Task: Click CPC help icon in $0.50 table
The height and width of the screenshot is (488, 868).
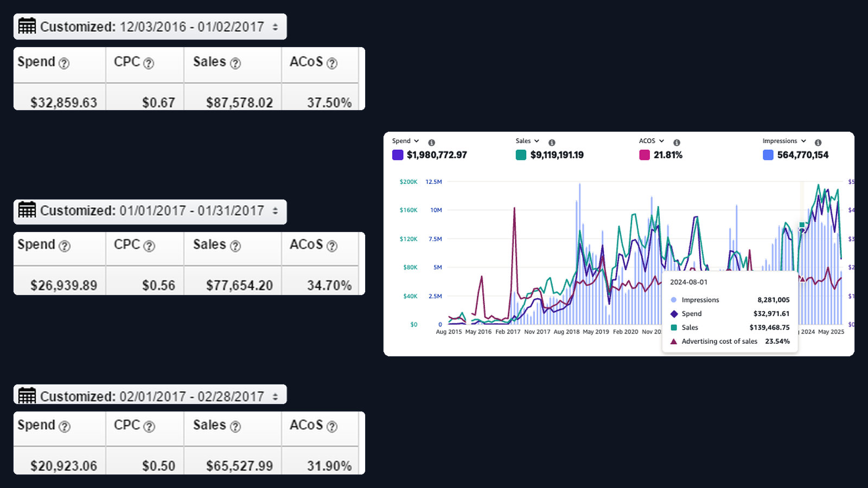Action: pyautogui.click(x=149, y=427)
